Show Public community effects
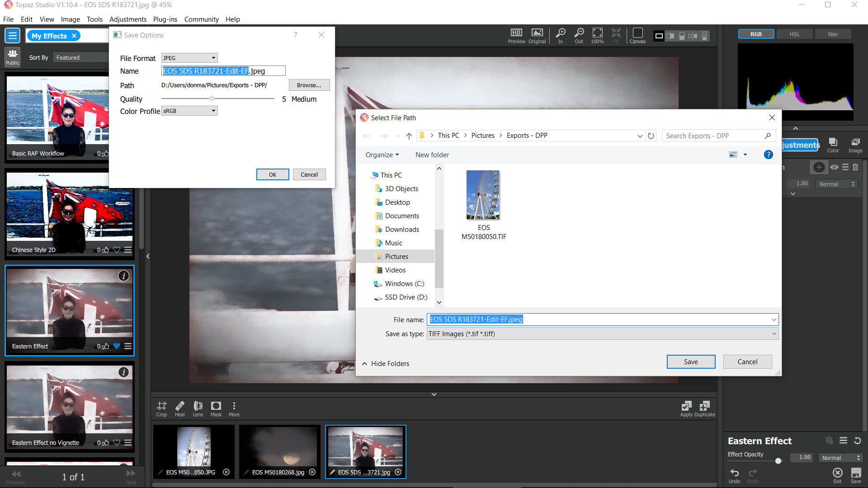868x488 pixels. coord(12,57)
